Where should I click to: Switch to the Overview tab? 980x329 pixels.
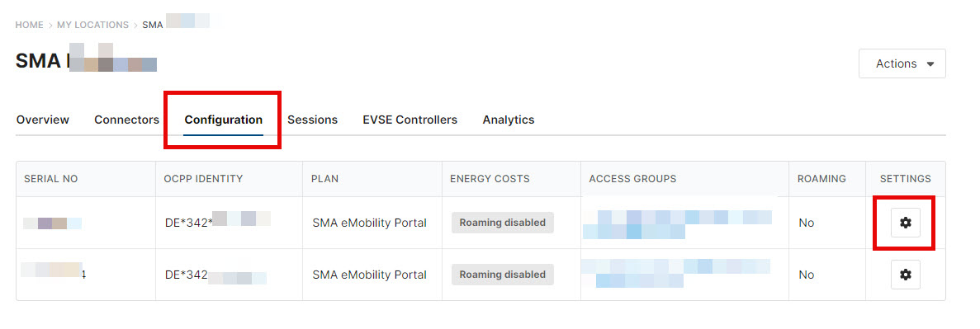point(42,120)
